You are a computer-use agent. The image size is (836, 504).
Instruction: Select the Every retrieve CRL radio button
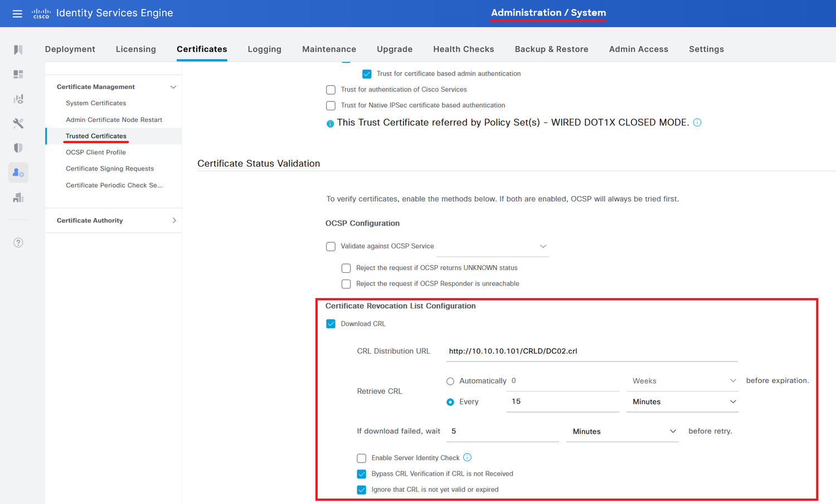(x=450, y=402)
